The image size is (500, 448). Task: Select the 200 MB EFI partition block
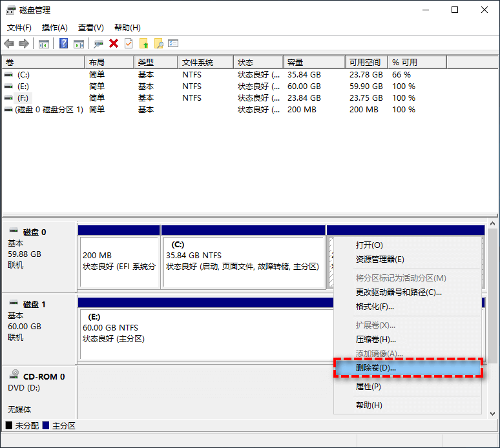tap(120, 262)
